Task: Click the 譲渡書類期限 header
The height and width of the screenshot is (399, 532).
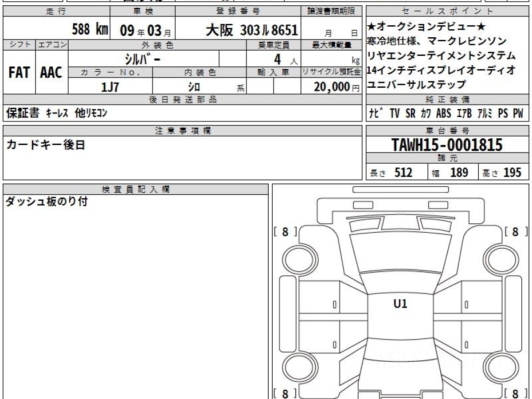Action: (332, 12)
